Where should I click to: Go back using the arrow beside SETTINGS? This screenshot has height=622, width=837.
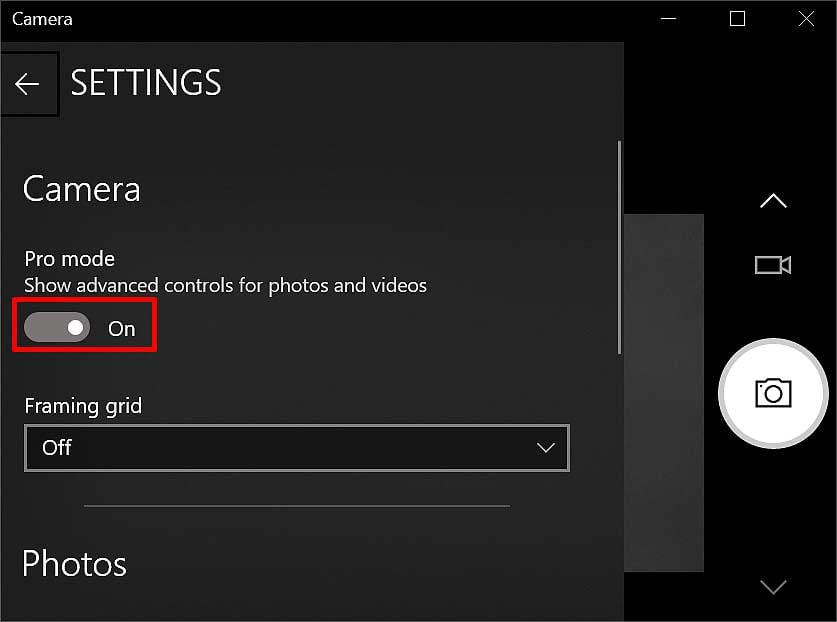(x=29, y=84)
